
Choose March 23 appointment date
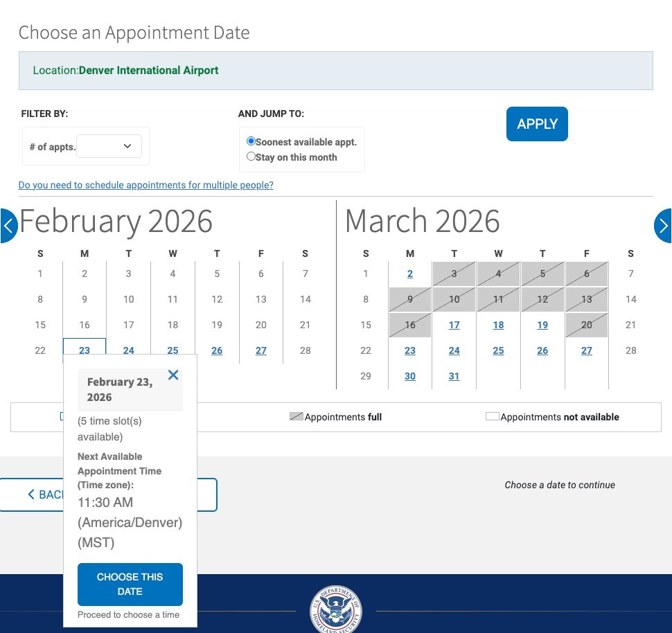click(x=410, y=350)
